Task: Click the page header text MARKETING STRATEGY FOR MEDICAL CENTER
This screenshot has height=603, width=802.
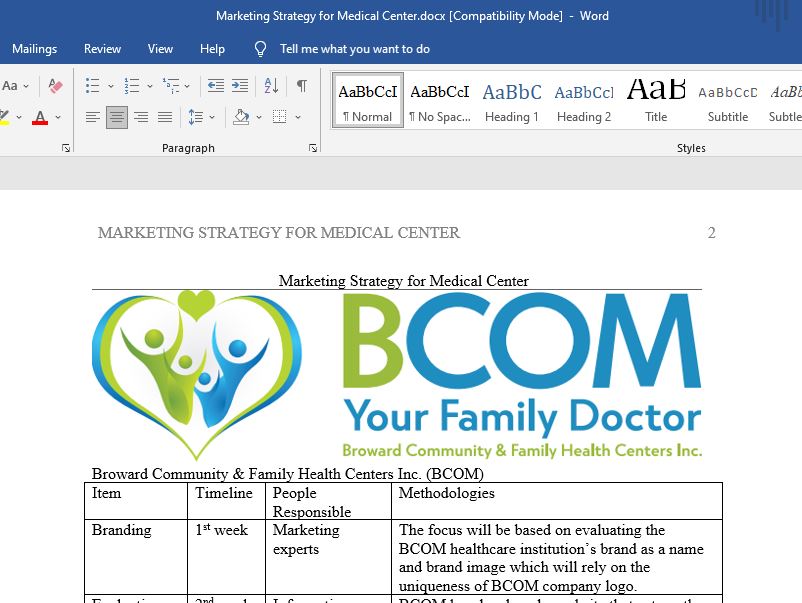Action: coord(279,233)
